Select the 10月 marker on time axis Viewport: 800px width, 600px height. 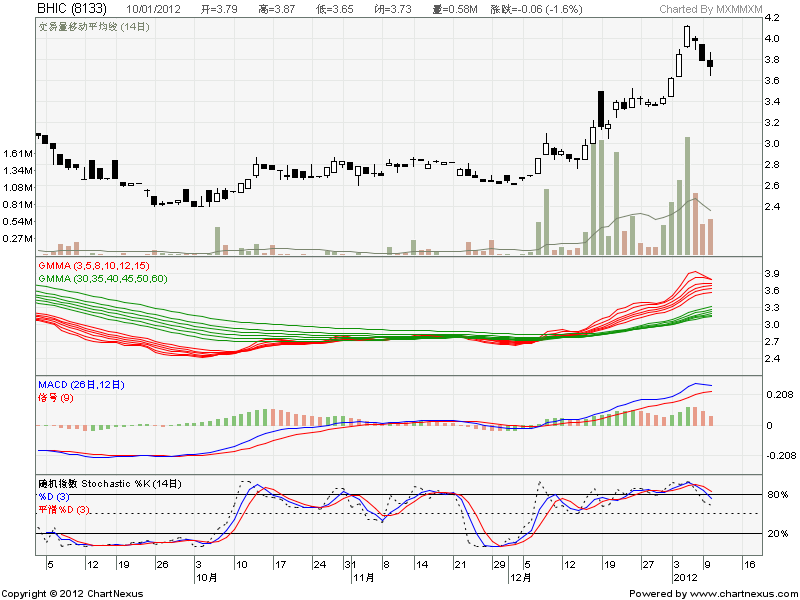(208, 578)
